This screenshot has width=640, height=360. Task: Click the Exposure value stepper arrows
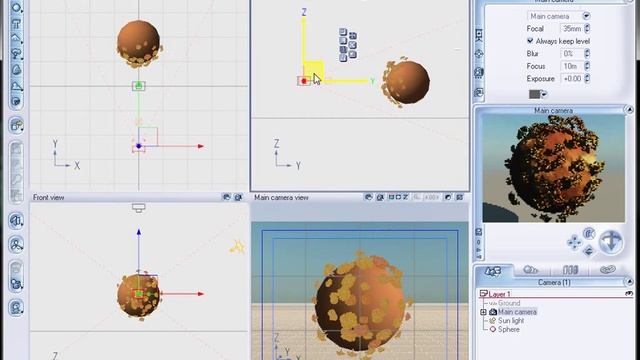tap(587, 78)
